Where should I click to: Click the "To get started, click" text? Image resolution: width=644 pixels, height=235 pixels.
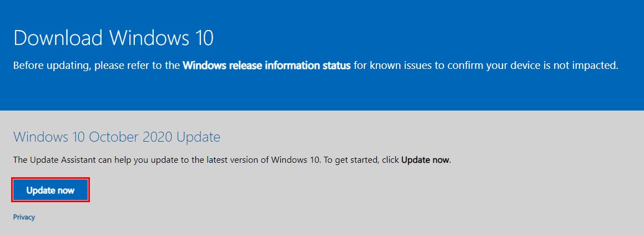click(361, 160)
